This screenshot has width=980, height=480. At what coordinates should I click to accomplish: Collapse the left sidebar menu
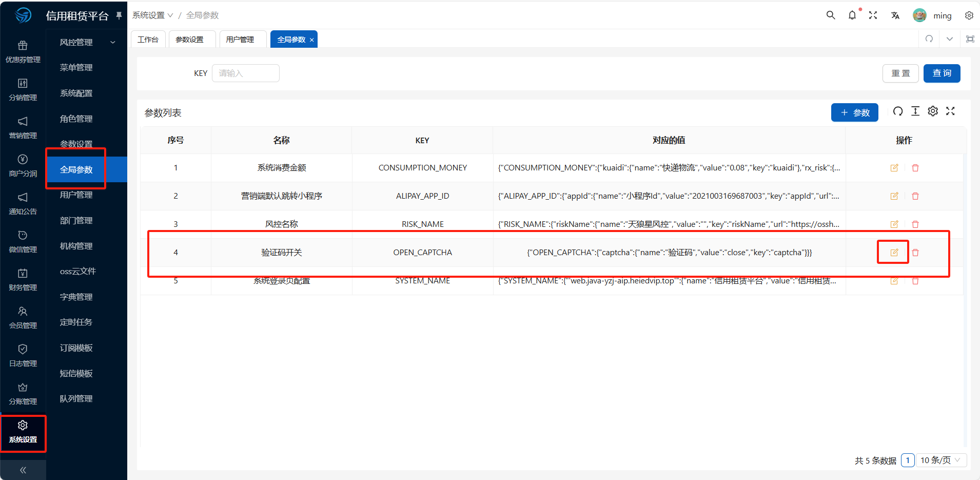[x=23, y=470]
